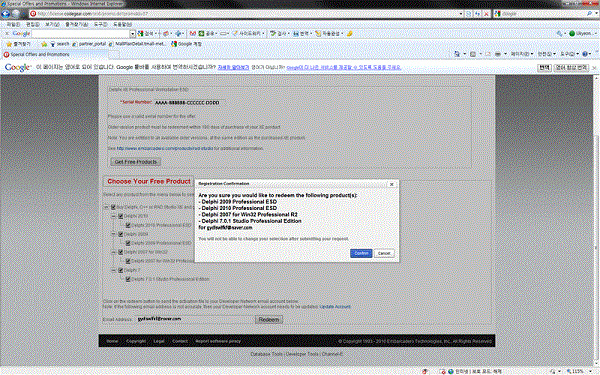
Task: Toggle the top-level Buy Delphi RAD Studio checkbox
Action: 113,207
